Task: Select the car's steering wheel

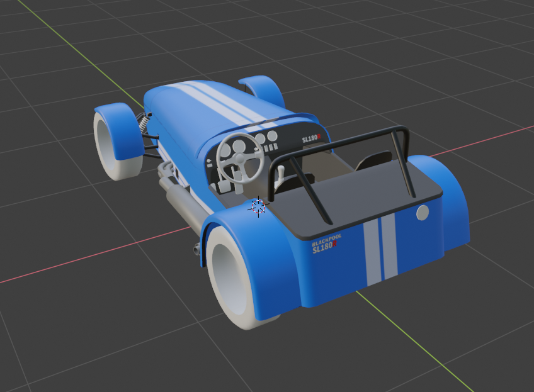Action: coord(240,158)
